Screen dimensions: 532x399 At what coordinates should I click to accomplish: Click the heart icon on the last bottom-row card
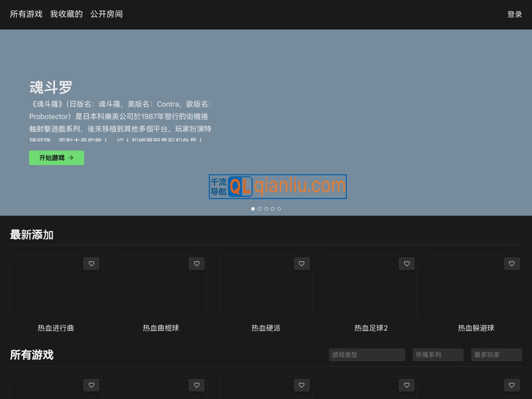(x=512, y=385)
